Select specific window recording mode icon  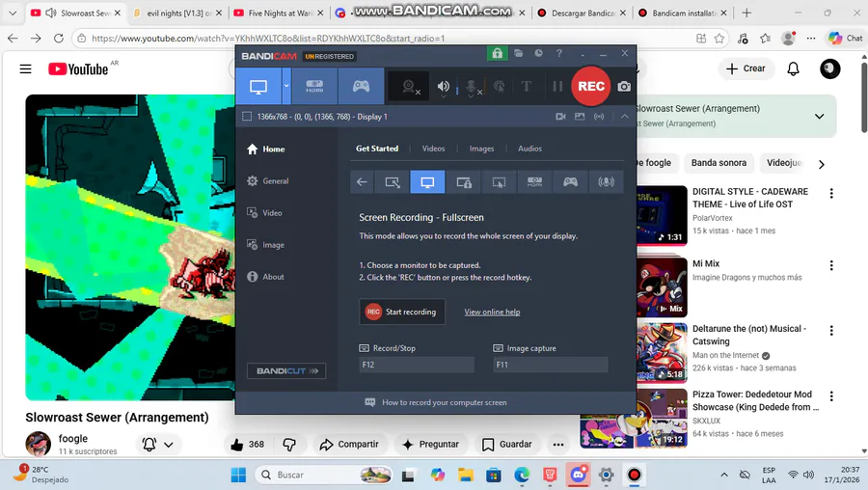(x=463, y=182)
